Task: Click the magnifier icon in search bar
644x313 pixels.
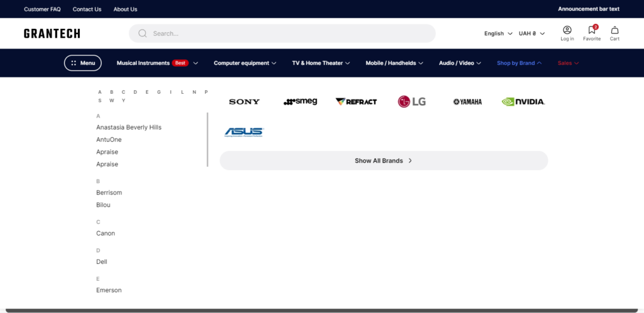Action: [143, 33]
